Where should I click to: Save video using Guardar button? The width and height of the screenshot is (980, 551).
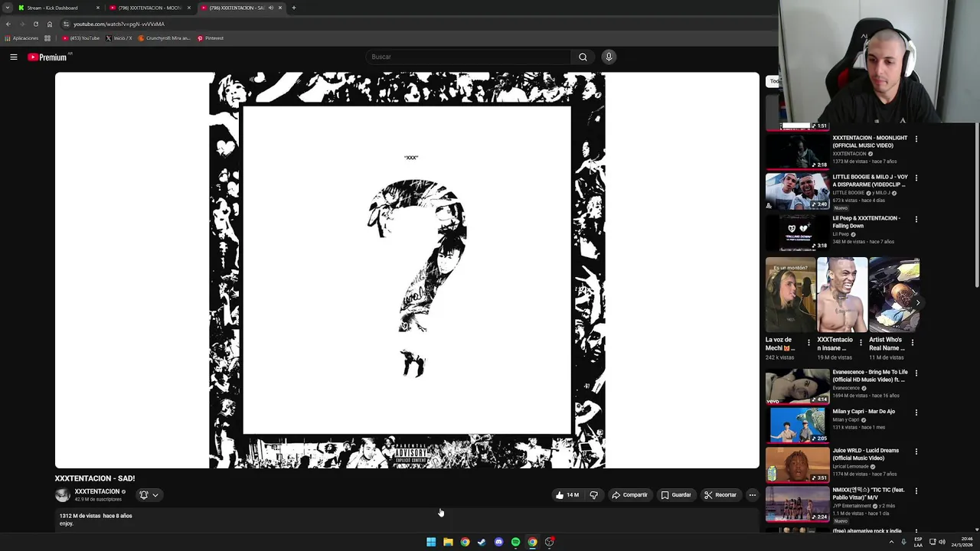pyautogui.click(x=676, y=495)
